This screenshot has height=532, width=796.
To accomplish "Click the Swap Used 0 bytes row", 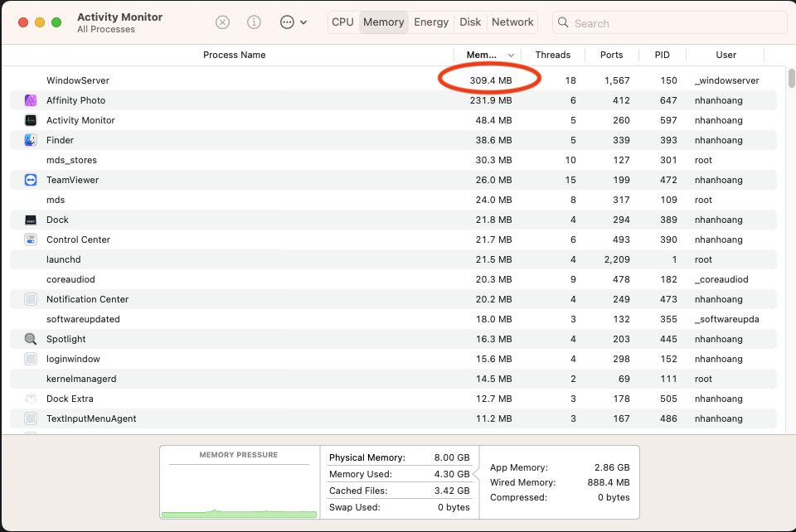I will (399, 507).
